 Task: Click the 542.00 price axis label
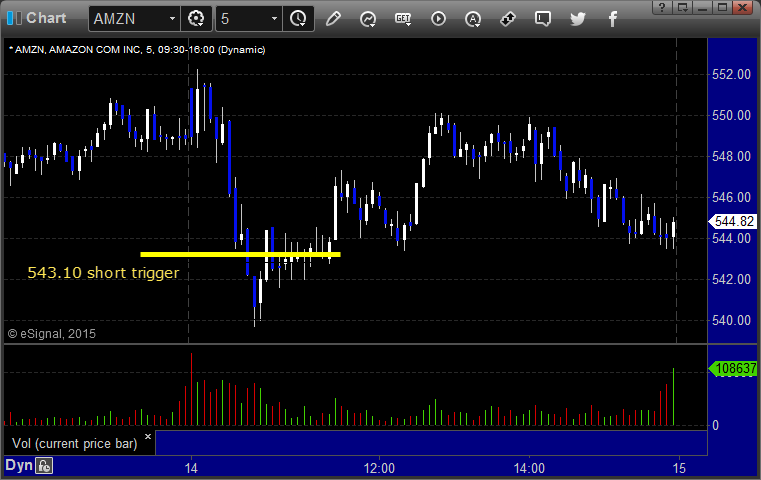pos(731,280)
